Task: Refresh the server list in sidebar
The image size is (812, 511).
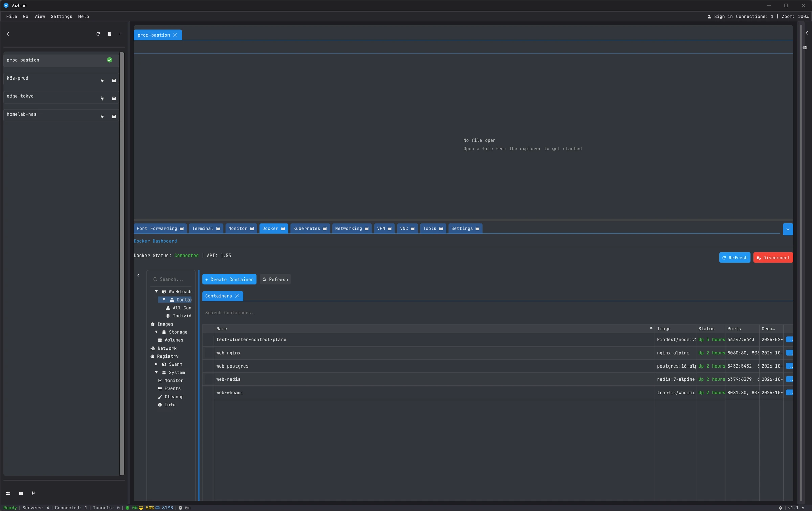Action: [x=98, y=34]
